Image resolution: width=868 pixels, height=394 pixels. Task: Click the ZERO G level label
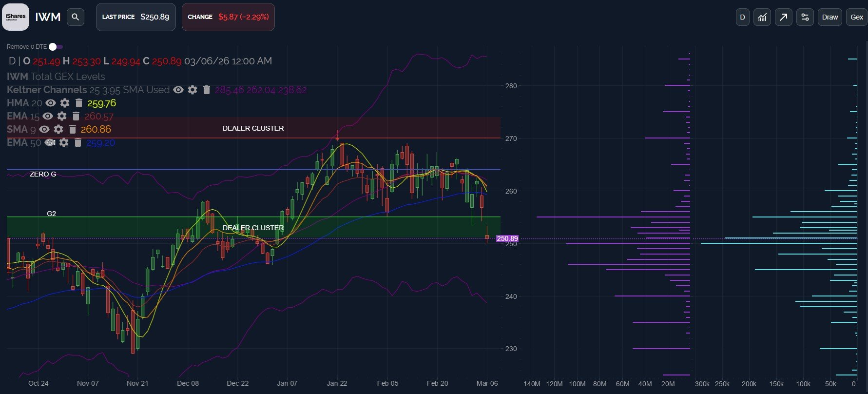click(x=43, y=174)
